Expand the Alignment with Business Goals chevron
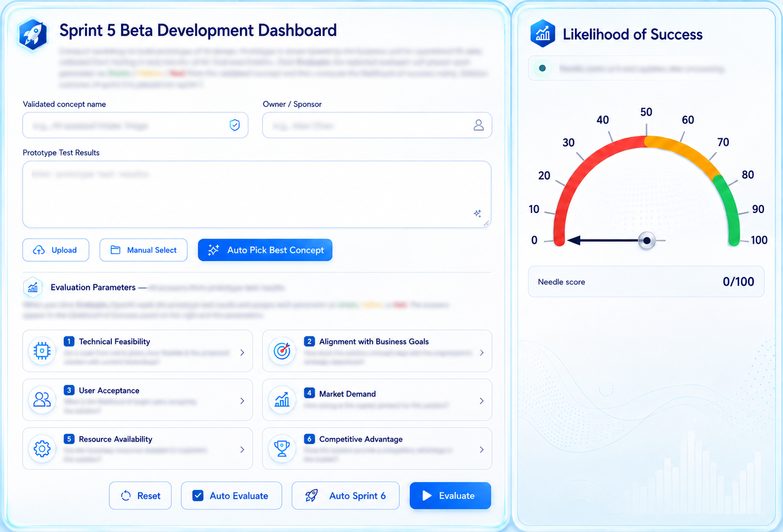 (482, 352)
